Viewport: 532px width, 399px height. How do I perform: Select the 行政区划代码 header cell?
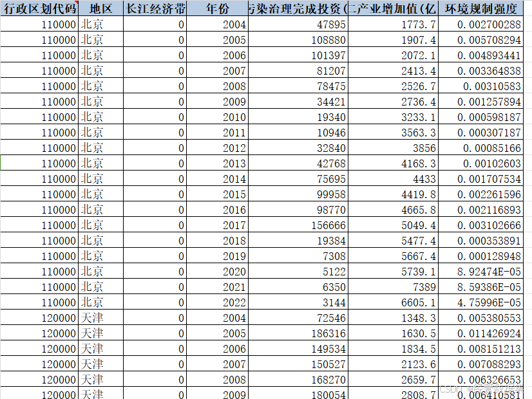point(39,8)
